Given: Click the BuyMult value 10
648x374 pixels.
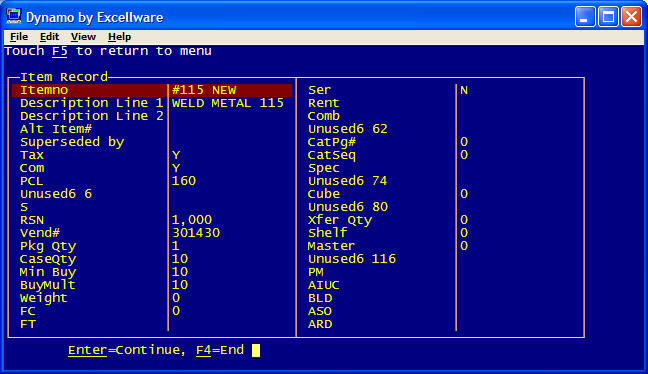Looking at the screenshot, I should [x=180, y=285].
